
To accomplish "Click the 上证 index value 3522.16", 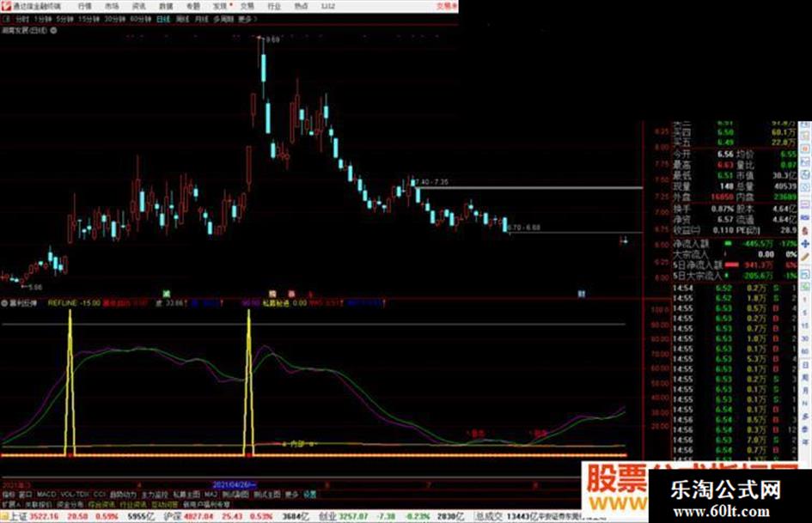I will (x=45, y=516).
